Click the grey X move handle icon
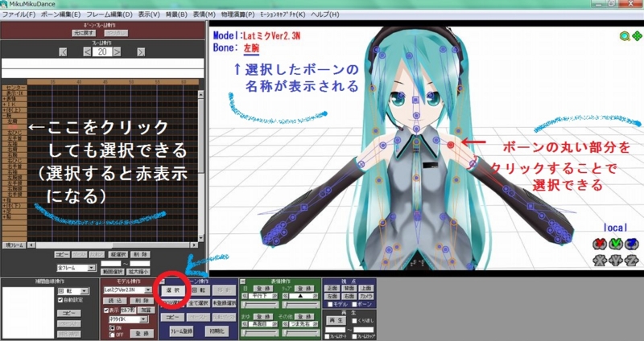This screenshot has height=341, width=644. click(x=600, y=260)
